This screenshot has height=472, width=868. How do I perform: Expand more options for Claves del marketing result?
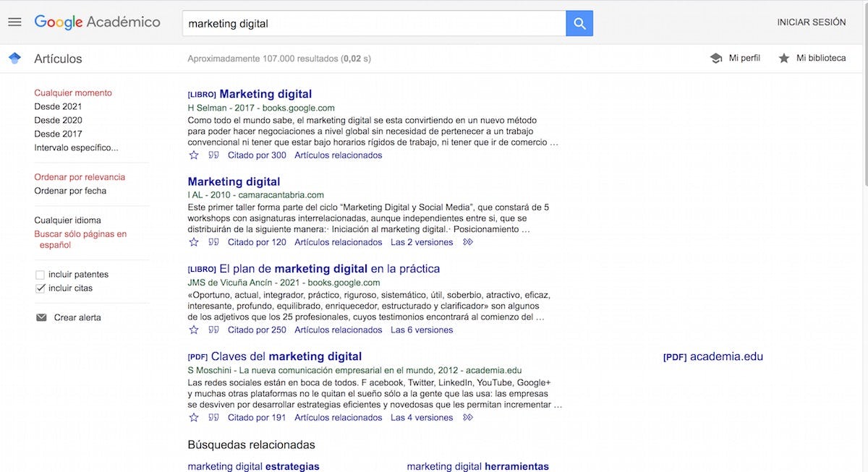click(468, 418)
